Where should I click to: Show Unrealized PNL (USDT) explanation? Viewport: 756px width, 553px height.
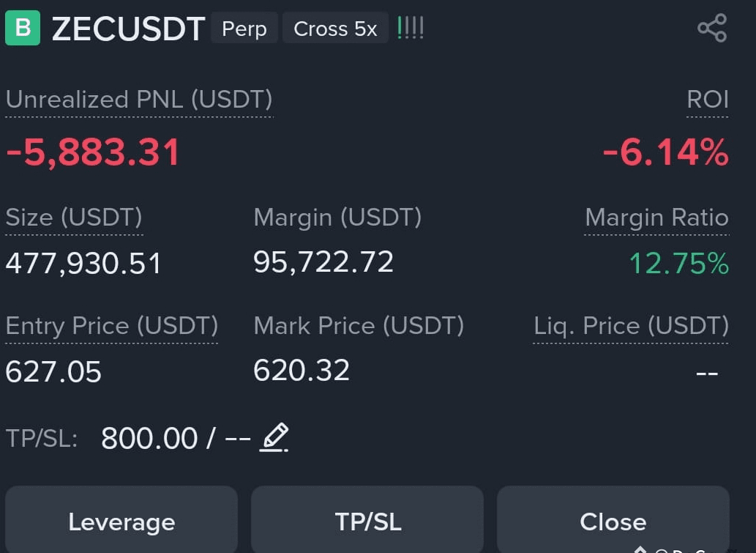point(139,100)
